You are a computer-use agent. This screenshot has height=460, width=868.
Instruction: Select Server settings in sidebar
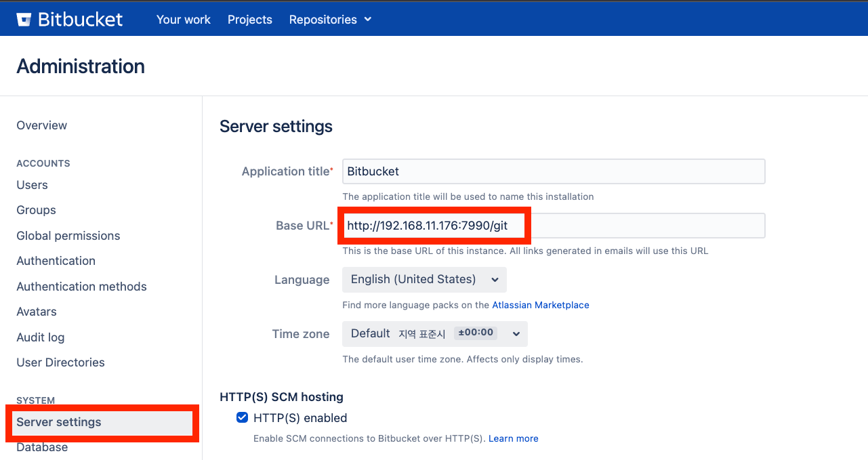pyautogui.click(x=102, y=423)
